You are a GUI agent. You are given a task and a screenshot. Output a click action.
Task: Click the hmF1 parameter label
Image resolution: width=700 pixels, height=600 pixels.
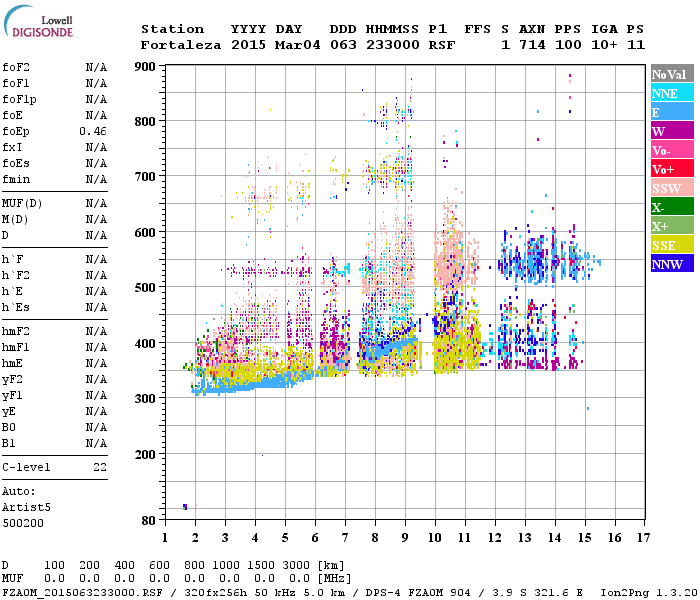[16, 347]
